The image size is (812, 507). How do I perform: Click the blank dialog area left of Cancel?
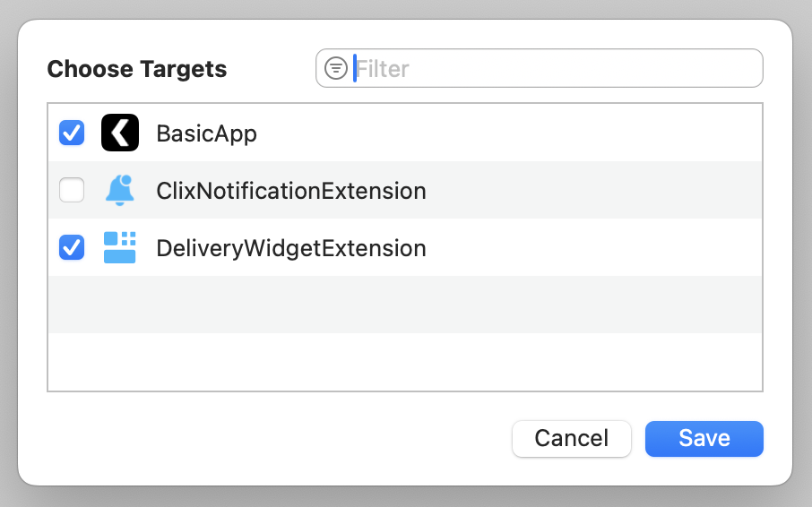[x=269, y=438]
